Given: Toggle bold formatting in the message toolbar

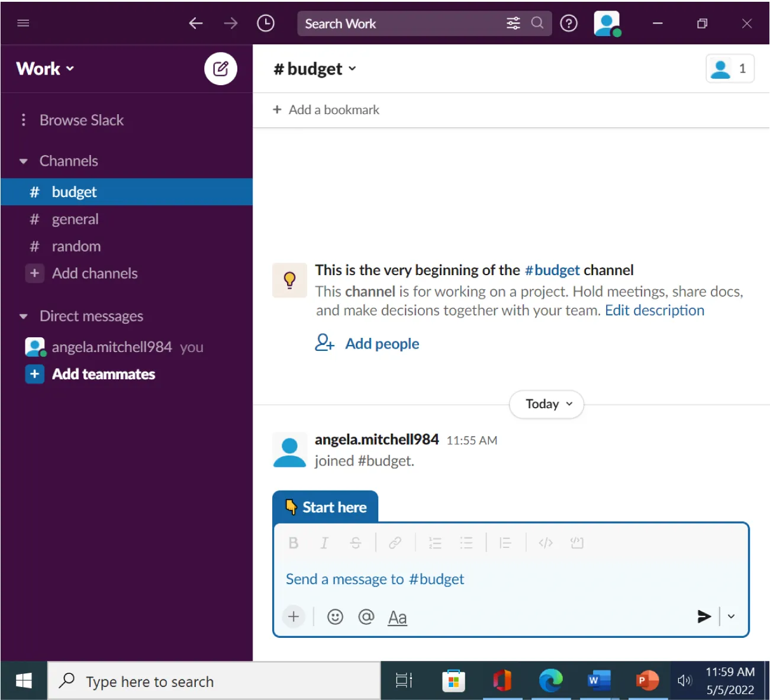Looking at the screenshot, I should point(293,543).
